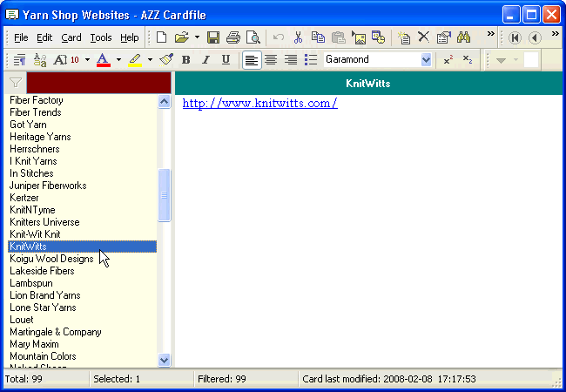Screen dimensions: 566x392
Task: Find cards with the binoculars icon
Action: (463, 37)
